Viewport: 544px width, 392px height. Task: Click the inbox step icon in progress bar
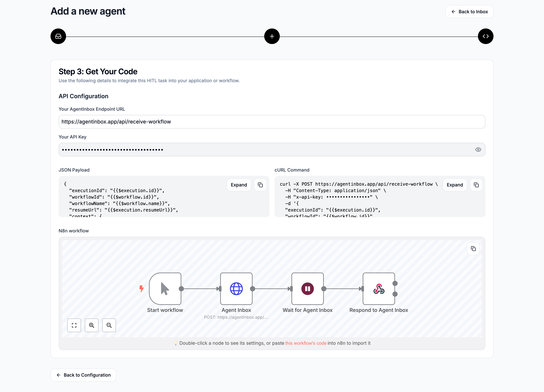click(x=58, y=36)
